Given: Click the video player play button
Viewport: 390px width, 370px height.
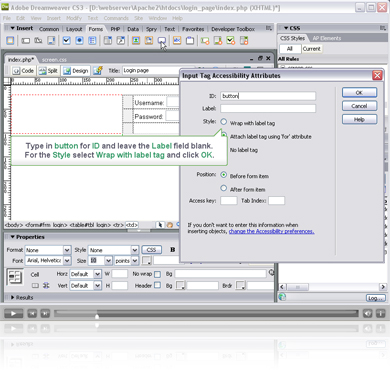Looking at the screenshot, I should 13,313.
